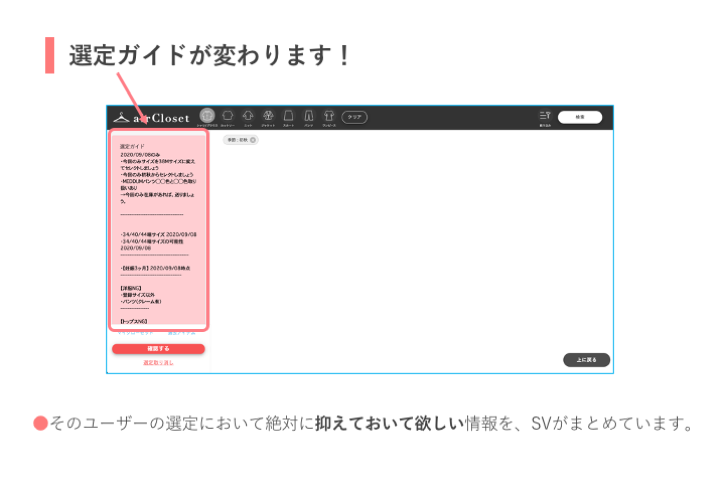Open the filter narrowing icon
This screenshot has width=720, height=498.
tap(545, 117)
